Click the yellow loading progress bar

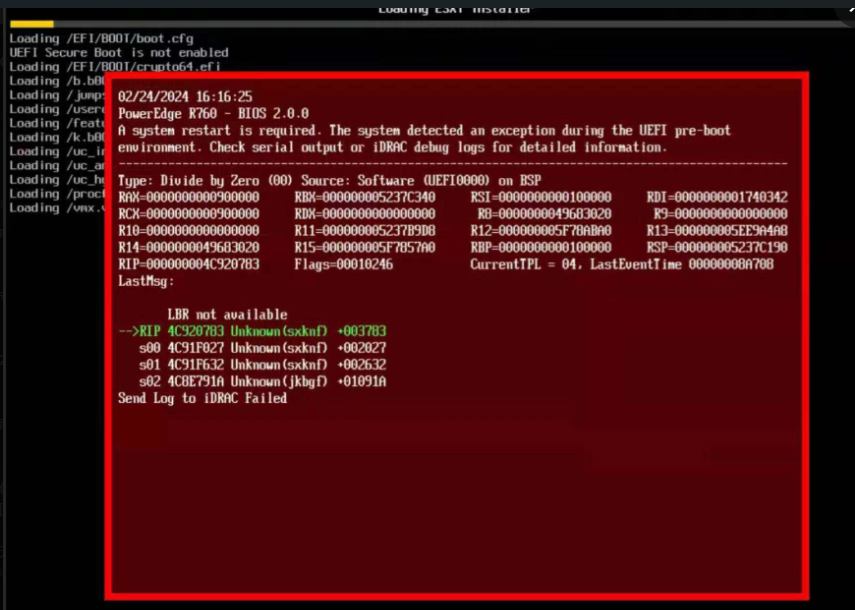(32, 24)
